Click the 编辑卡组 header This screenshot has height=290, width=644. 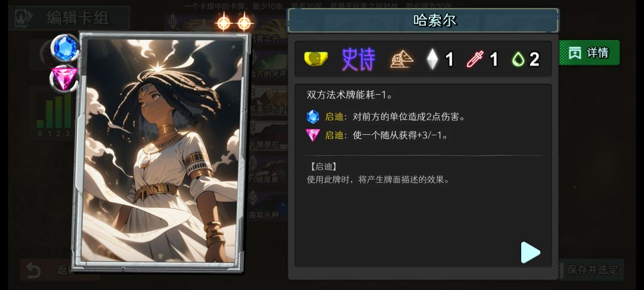pos(69,18)
